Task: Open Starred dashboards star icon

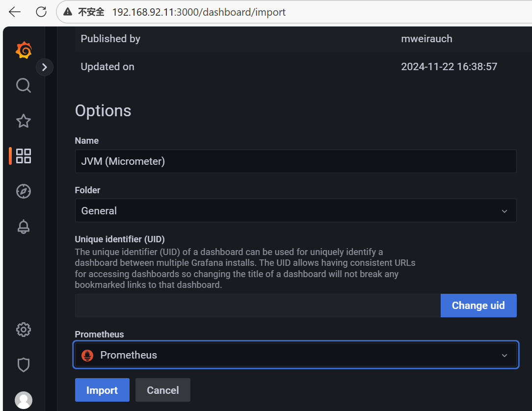Action: coord(24,121)
